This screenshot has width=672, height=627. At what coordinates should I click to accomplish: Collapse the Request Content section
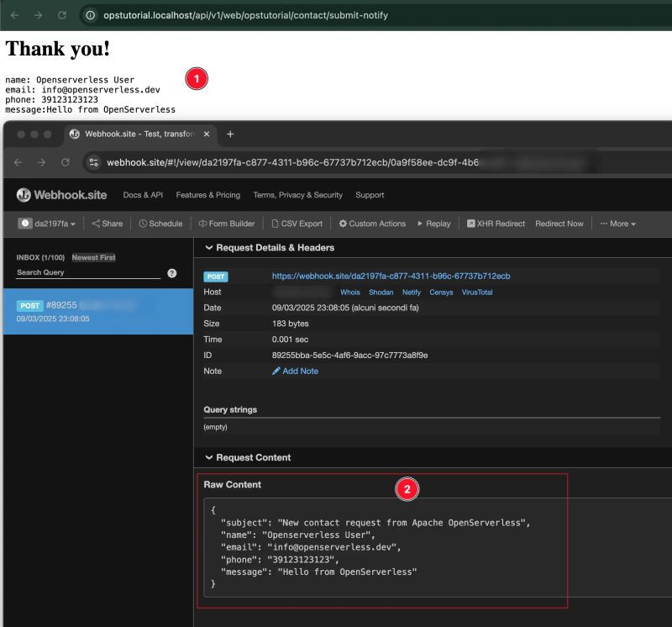(x=209, y=457)
